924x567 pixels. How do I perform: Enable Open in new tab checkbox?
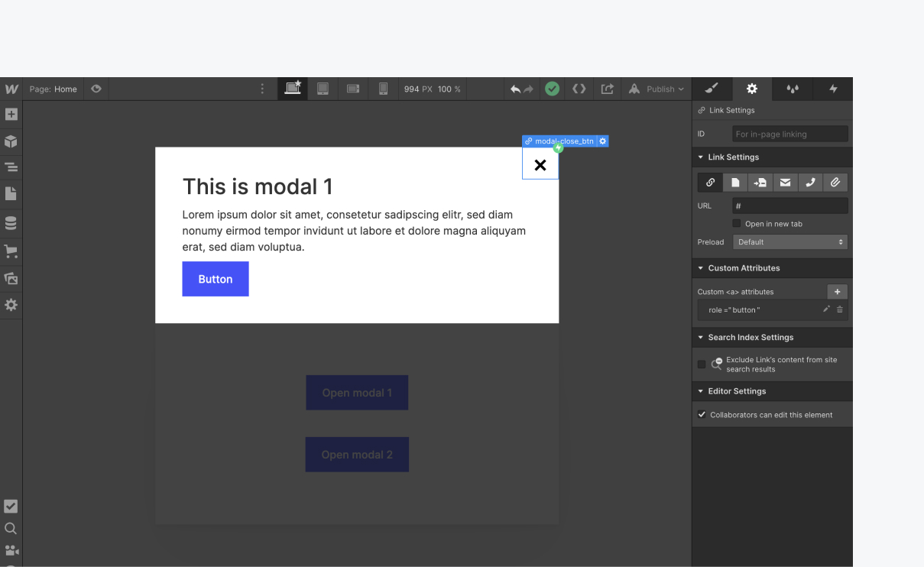point(737,224)
